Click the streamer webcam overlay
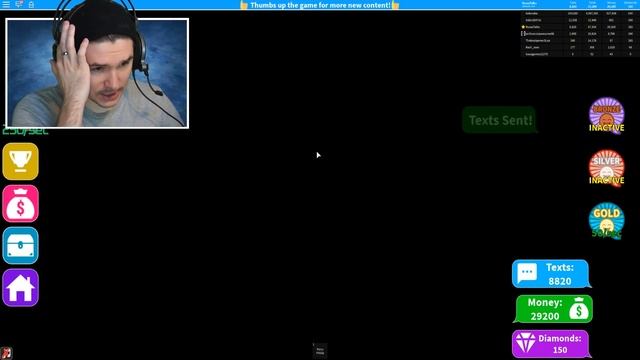This screenshot has width=640, height=360. (97, 73)
